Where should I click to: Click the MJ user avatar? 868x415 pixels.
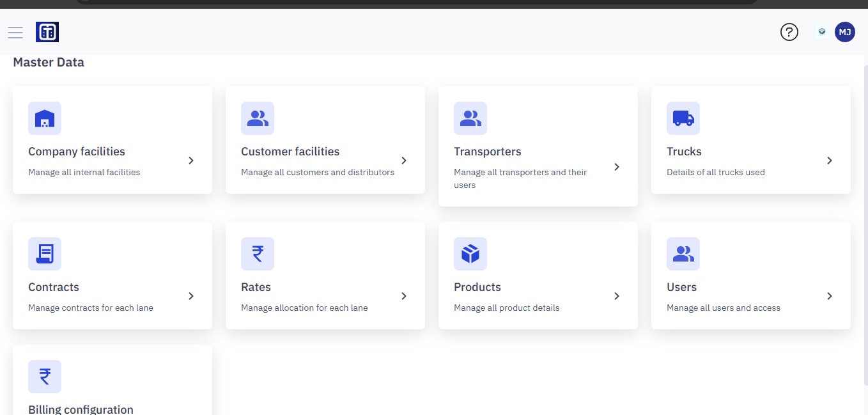(x=845, y=32)
